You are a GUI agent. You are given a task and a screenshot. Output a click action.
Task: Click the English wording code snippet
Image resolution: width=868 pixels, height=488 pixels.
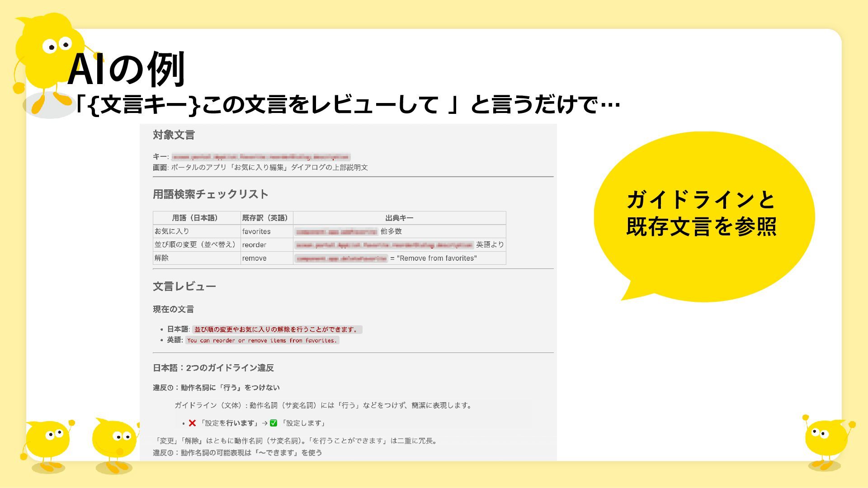[262, 340]
